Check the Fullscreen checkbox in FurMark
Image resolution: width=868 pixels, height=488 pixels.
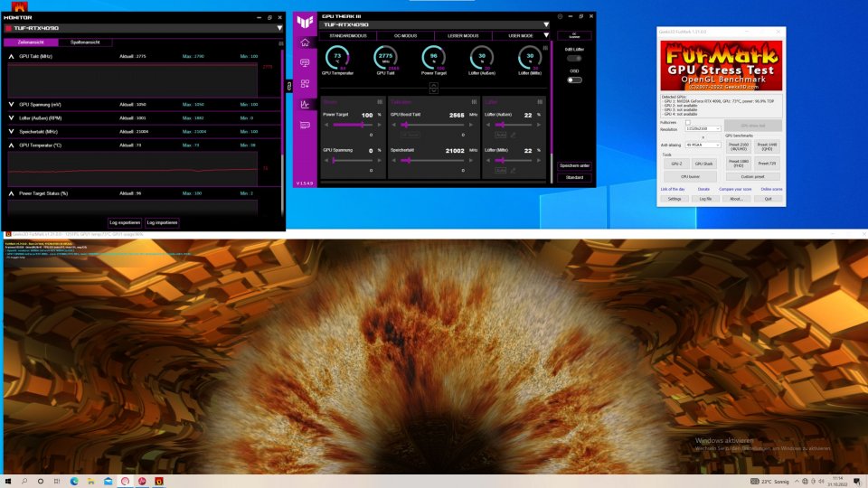688,122
